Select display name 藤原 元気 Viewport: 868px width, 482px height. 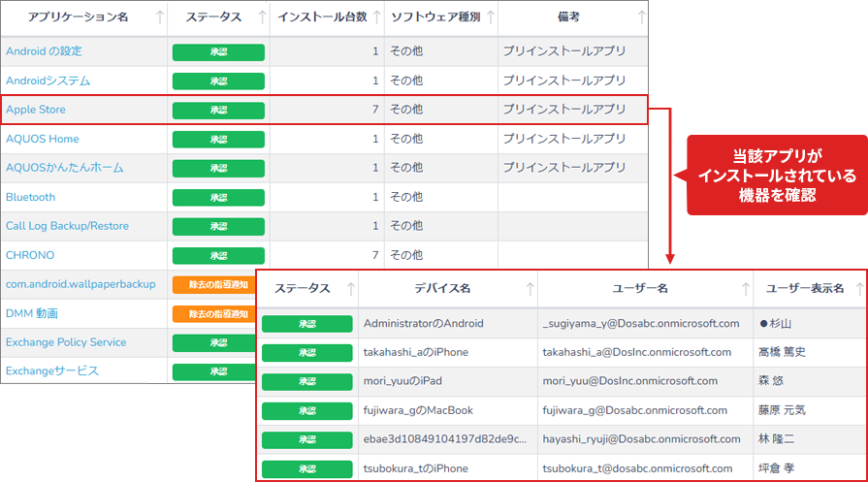coord(782,410)
